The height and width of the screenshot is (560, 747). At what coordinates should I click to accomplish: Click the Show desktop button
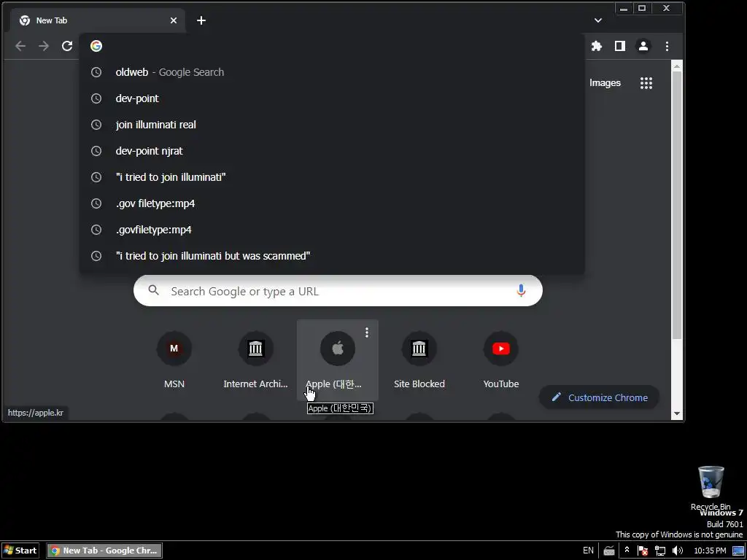click(x=738, y=551)
